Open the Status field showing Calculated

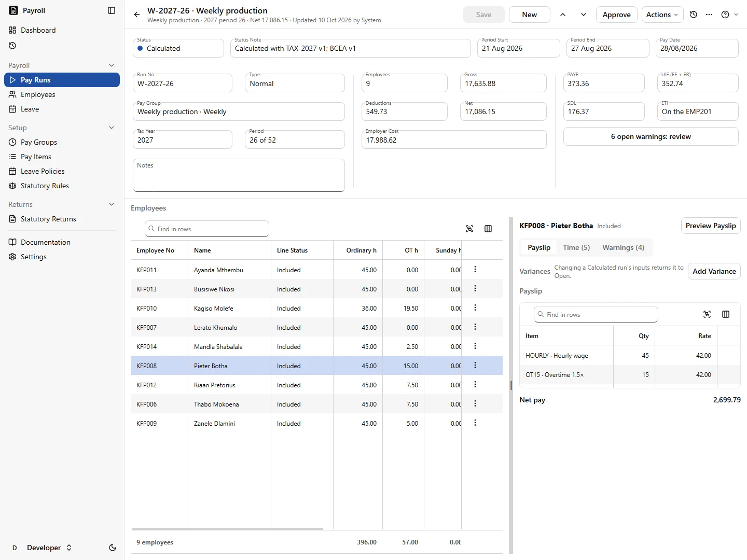[x=178, y=48]
